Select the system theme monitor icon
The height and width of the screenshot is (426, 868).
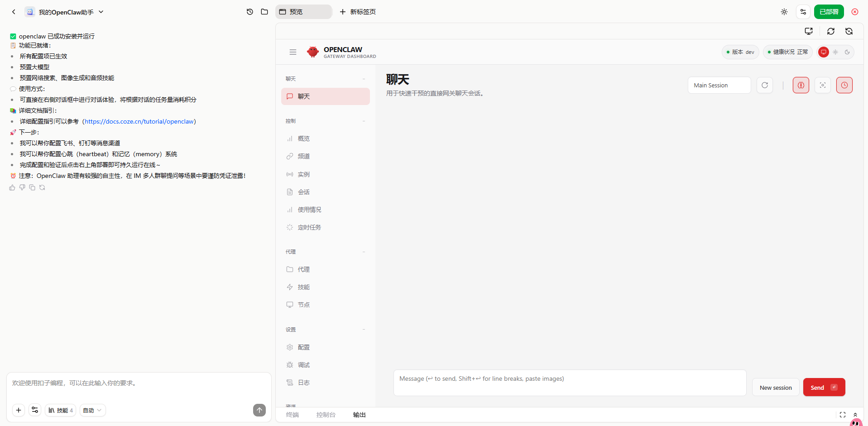(x=824, y=52)
